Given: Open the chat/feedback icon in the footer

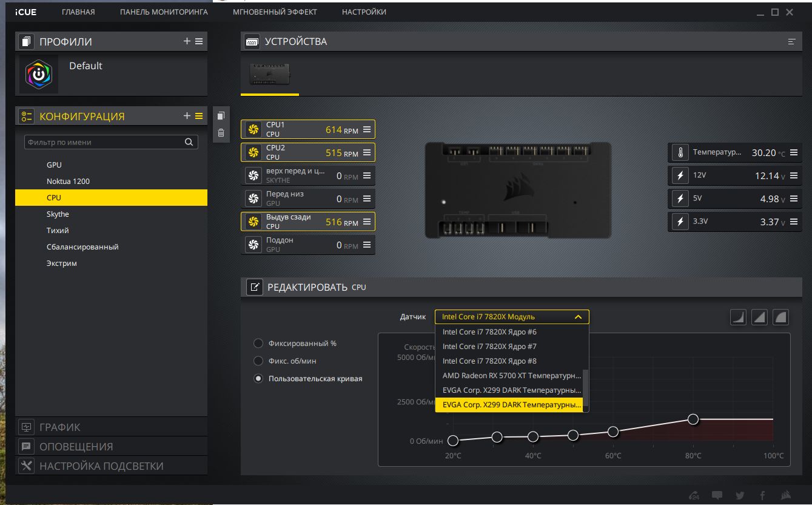Looking at the screenshot, I should (x=717, y=495).
